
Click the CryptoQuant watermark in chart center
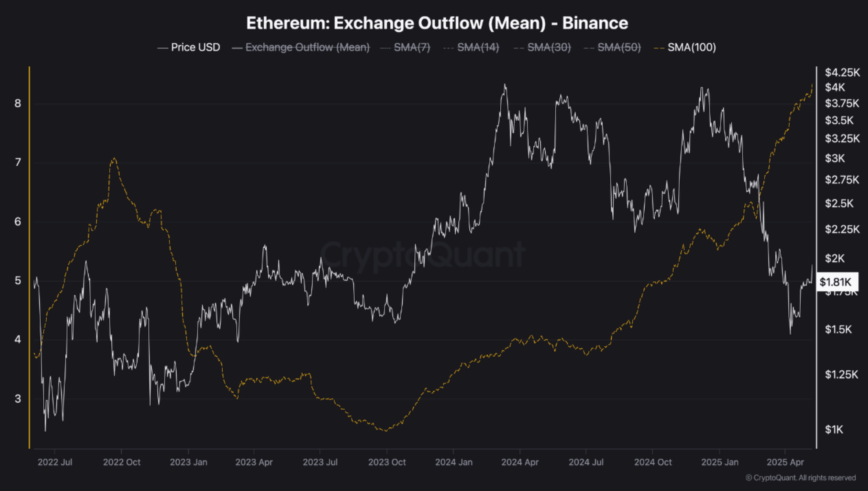[422, 255]
